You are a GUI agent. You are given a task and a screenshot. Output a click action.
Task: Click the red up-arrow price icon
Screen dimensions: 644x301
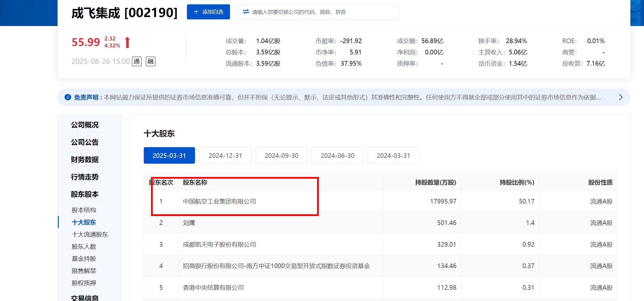(x=127, y=42)
